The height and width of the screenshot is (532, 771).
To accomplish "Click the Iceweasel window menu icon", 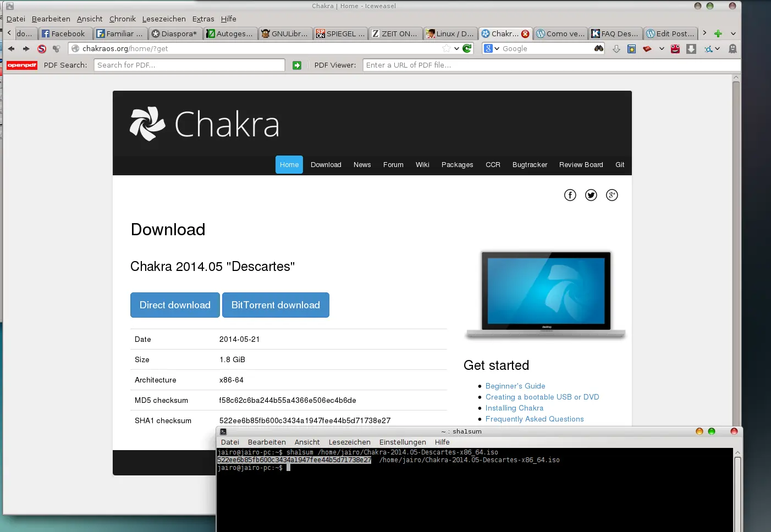I will [x=9, y=6].
